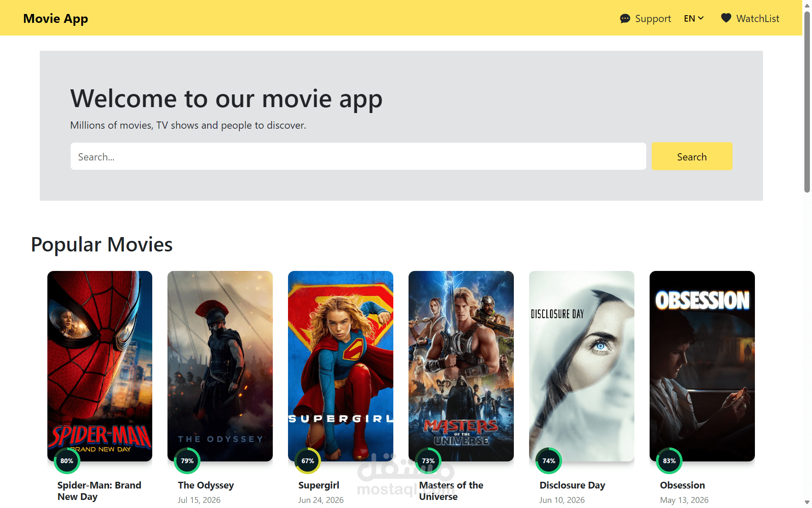Click the Support chat bubble icon
The image size is (812, 508).
click(625, 19)
